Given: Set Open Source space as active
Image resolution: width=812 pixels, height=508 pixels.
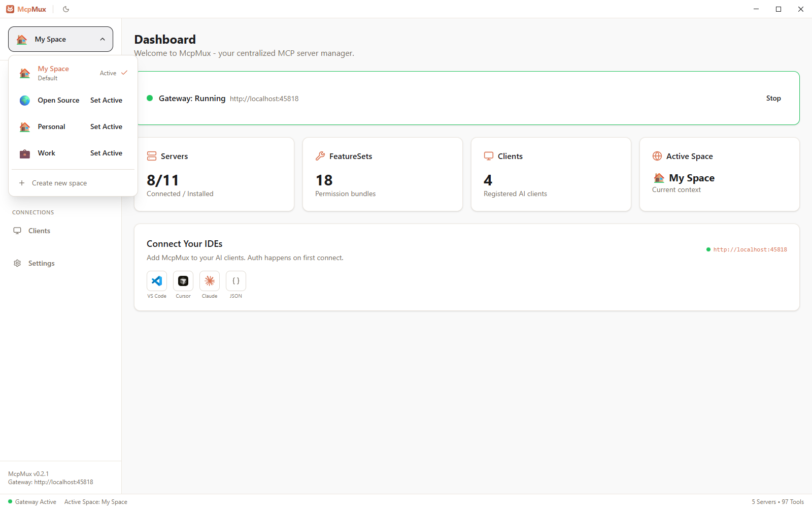Looking at the screenshot, I should (x=106, y=100).
